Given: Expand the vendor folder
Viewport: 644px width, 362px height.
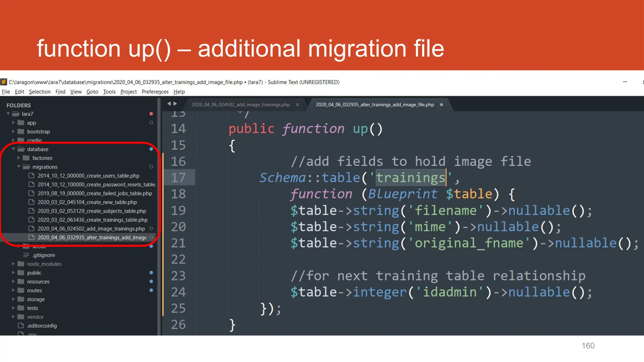Looking at the screenshot, I should (x=13, y=316).
